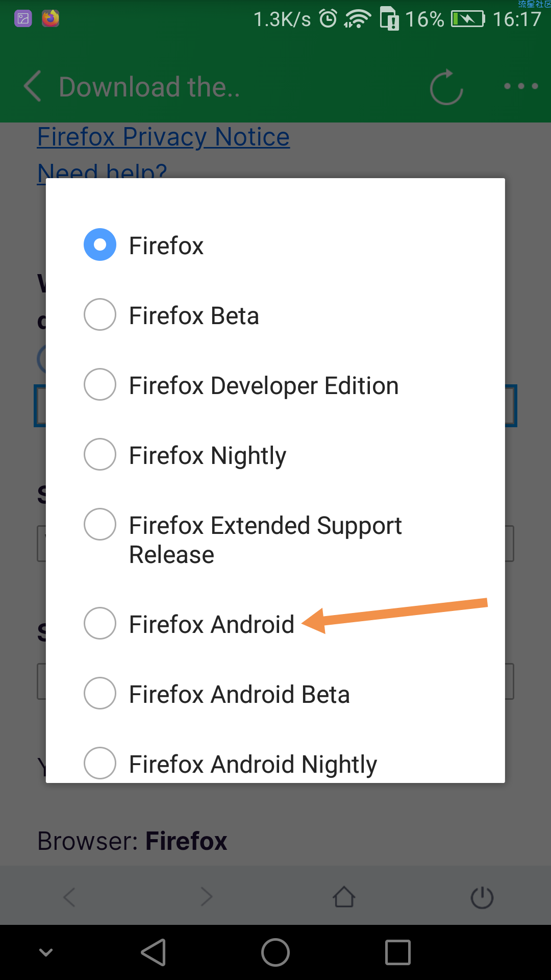Collapse the navigation bar with the down chevron
Viewport: 551px width, 980px height.
click(46, 952)
